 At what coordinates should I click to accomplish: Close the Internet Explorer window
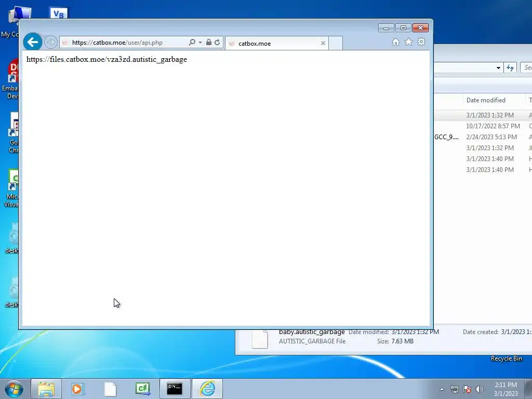pyautogui.click(x=420, y=28)
